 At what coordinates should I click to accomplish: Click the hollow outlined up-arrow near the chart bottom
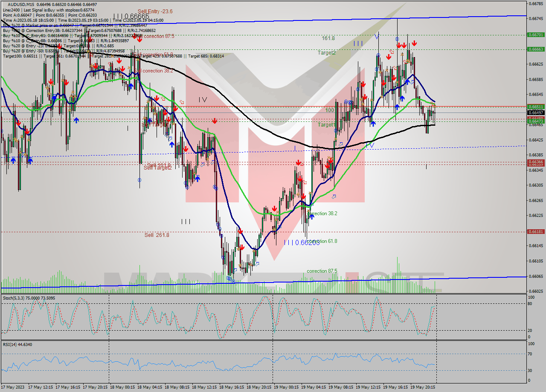(256, 263)
